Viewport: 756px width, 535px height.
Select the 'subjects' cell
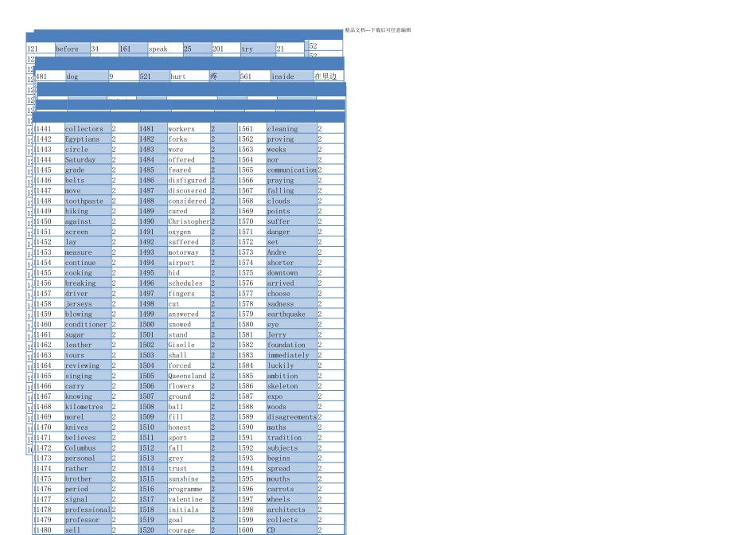click(292, 447)
